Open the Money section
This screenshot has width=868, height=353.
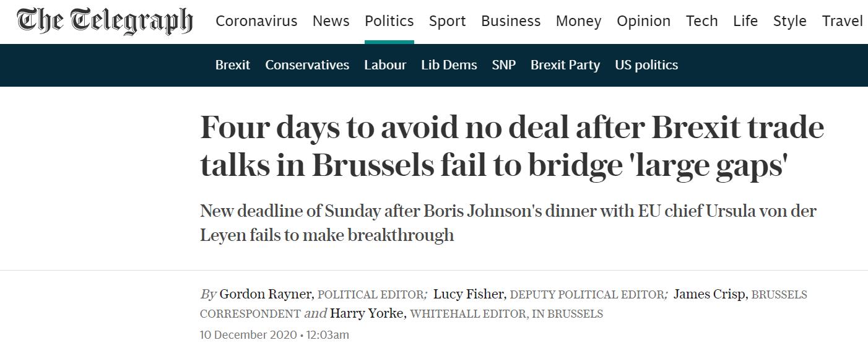coord(578,21)
